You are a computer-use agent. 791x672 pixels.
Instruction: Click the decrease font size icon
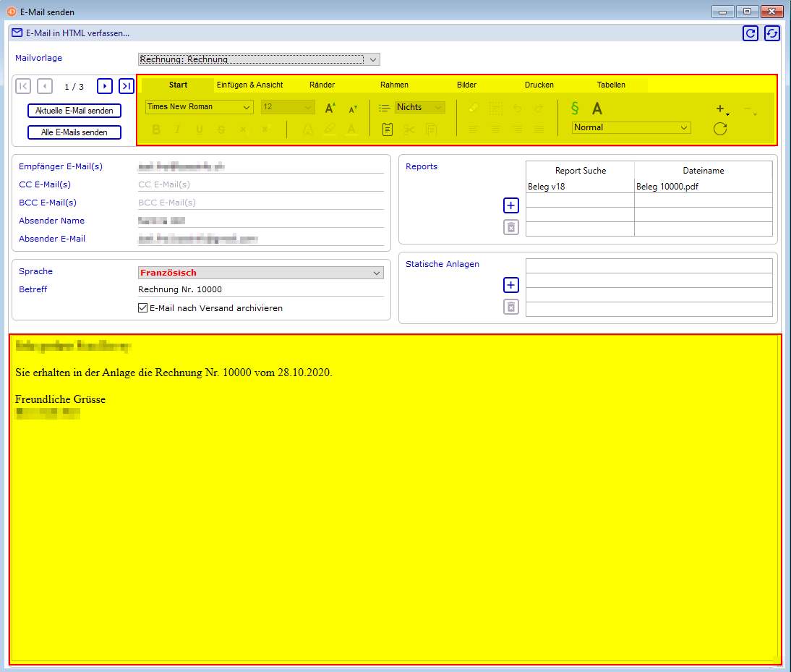coord(353,109)
